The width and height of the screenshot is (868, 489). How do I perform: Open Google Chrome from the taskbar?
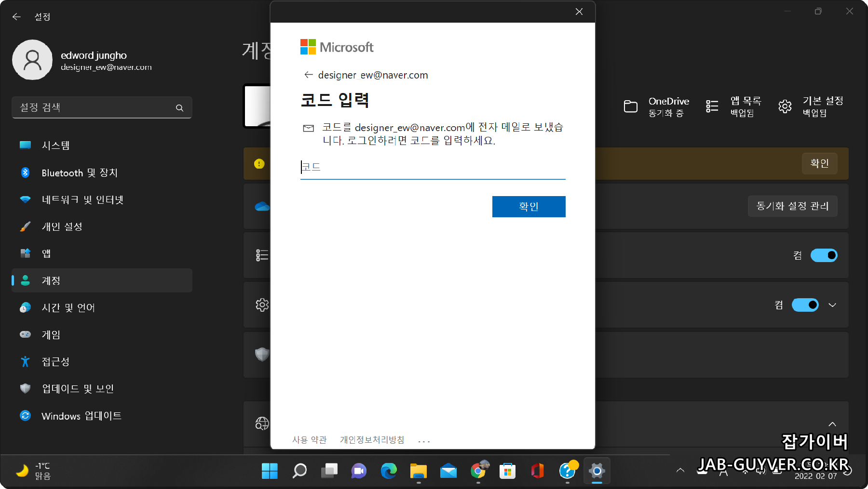[478, 471]
